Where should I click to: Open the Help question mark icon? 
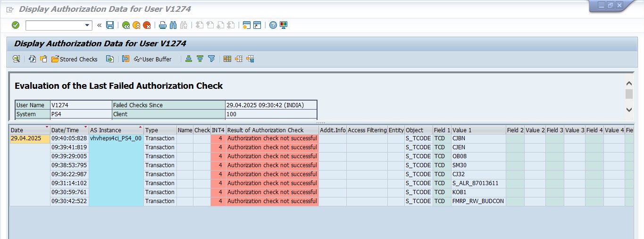pos(273,25)
